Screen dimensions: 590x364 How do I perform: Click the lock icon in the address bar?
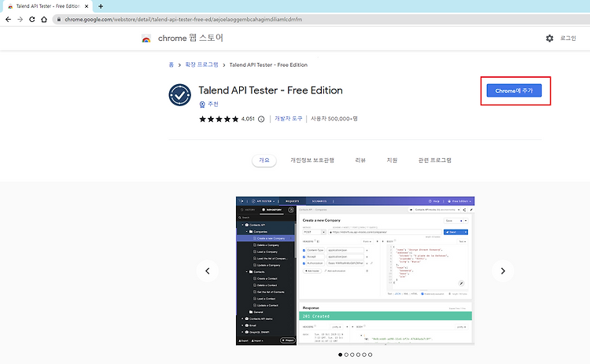(59, 20)
